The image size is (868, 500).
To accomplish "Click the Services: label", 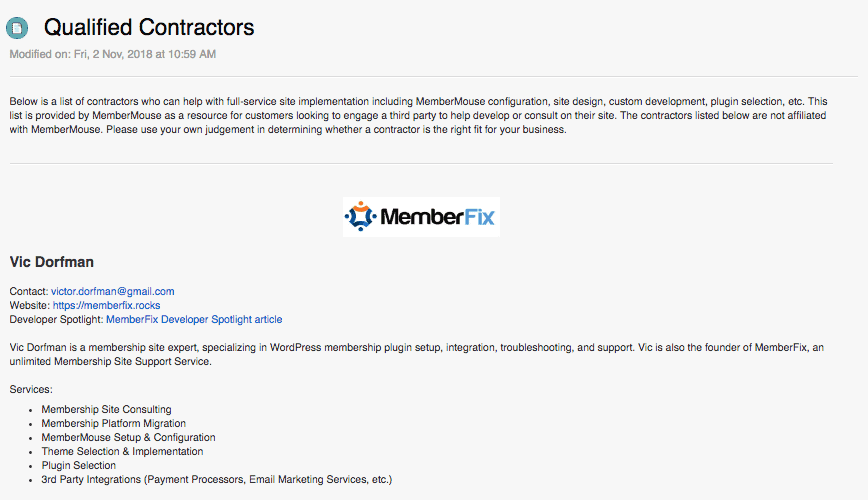I will (31, 388).
